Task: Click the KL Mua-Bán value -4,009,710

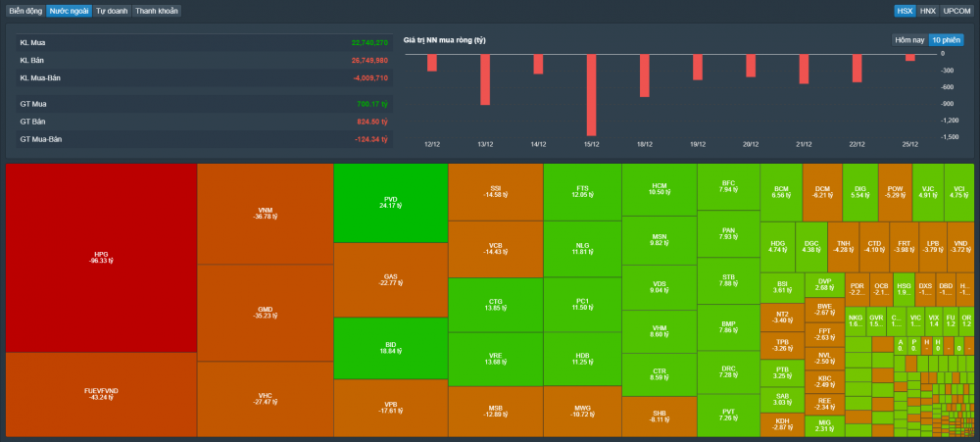Action: point(370,78)
